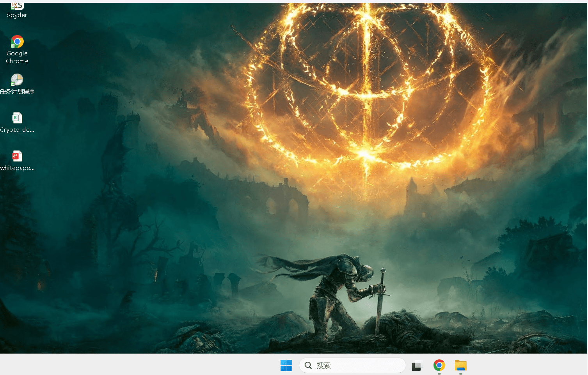
Task: Click the "Spyder" text label
Action: click(17, 15)
